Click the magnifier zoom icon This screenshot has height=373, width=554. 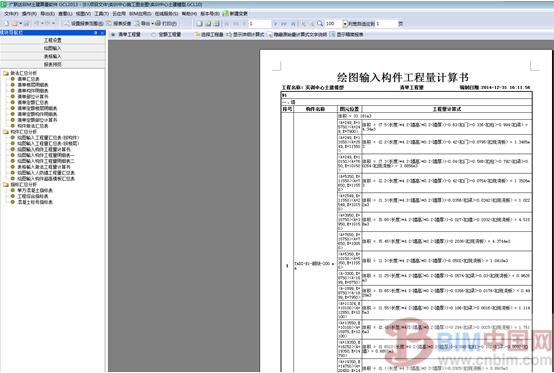[320, 24]
